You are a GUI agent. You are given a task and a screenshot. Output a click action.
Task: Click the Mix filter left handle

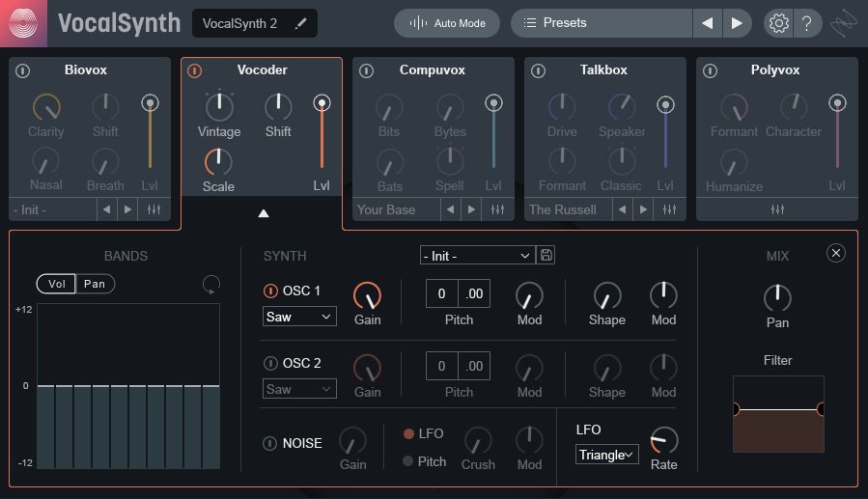735,409
